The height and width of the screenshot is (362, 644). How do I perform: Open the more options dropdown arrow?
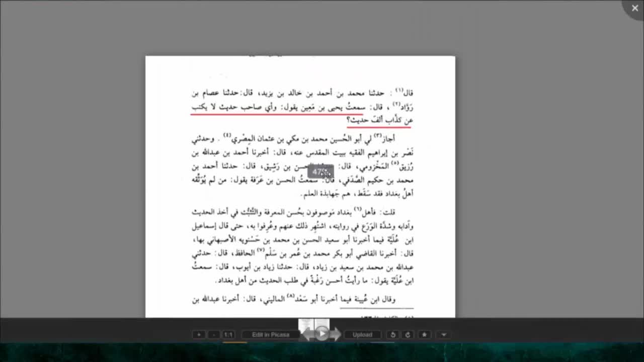click(x=443, y=335)
